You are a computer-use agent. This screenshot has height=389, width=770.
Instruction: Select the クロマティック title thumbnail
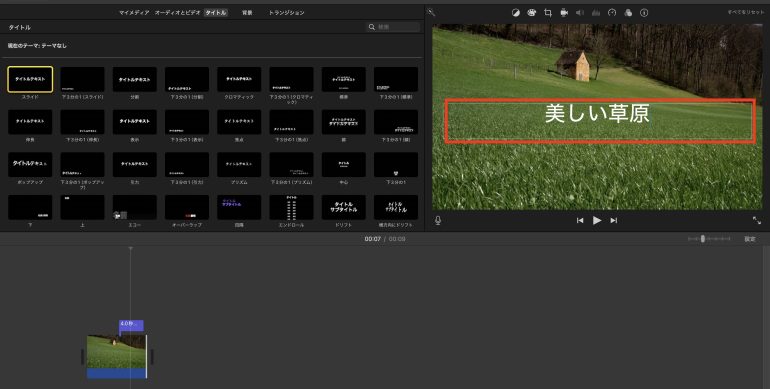[239, 80]
